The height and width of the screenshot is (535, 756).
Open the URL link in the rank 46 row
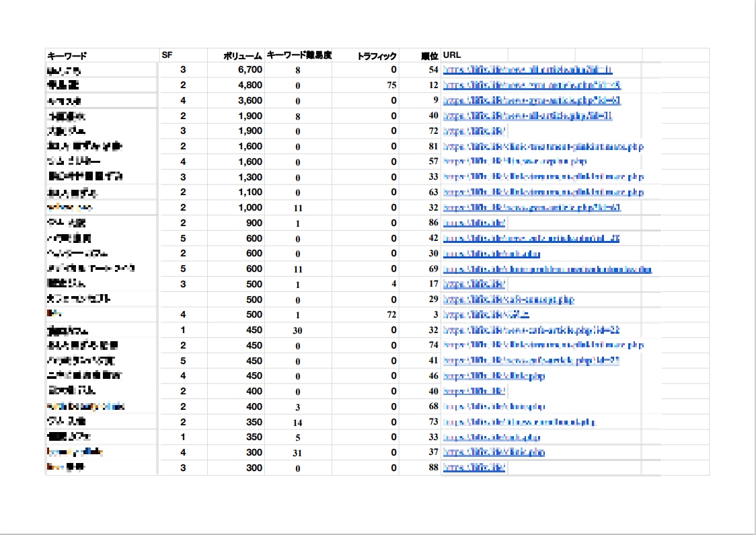tap(494, 376)
